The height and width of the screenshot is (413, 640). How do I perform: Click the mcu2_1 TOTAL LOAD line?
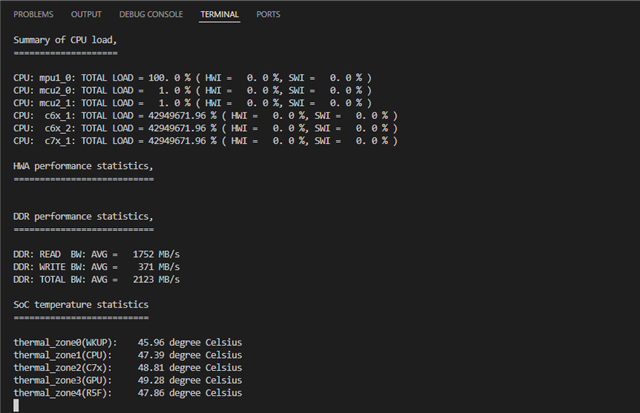click(x=192, y=103)
